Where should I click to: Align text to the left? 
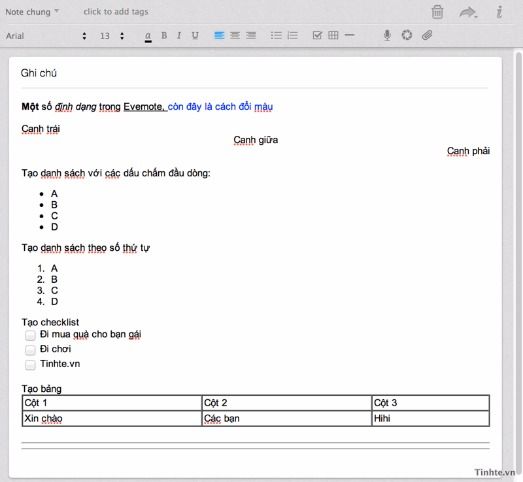(x=219, y=35)
